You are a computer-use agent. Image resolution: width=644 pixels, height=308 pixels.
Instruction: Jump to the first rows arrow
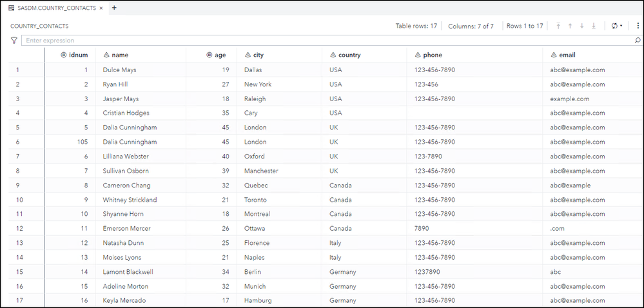pyautogui.click(x=558, y=26)
